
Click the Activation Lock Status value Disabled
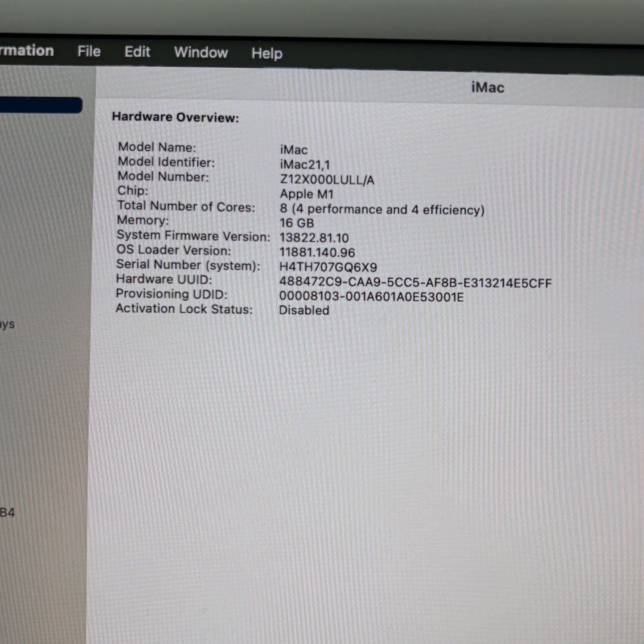point(304,310)
